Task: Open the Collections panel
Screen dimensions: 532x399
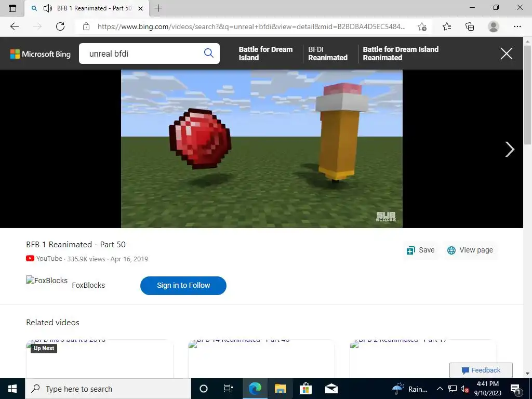Action: pos(470,26)
